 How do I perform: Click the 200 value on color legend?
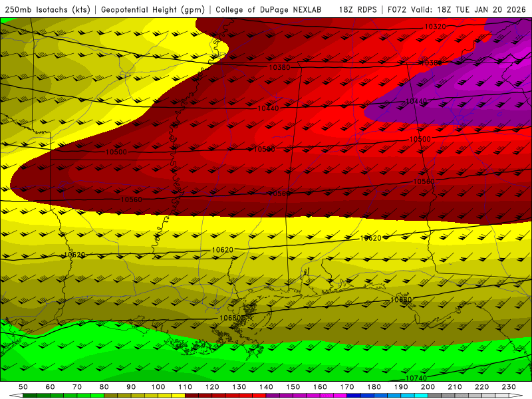pos(428,387)
